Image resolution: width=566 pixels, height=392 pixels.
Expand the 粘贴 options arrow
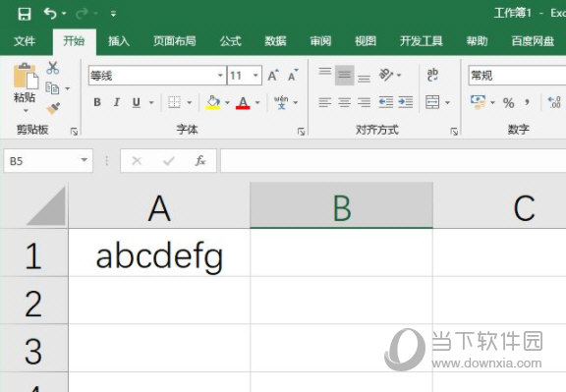[26, 110]
